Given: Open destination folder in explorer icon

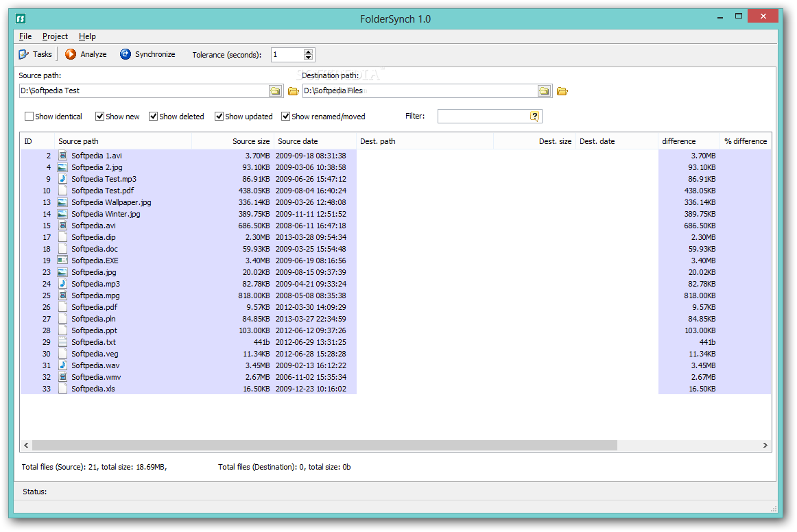Looking at the screenshot, I should point(562,91).
